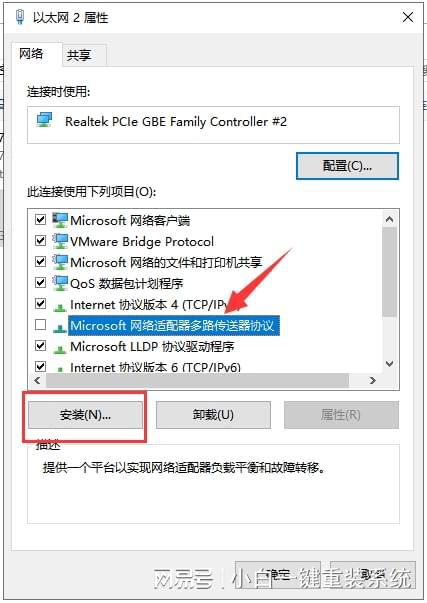The width and height of the screenshot is (427, 603).
Task: Click the VMware Bridge Protocol icon
Action: click(60, 241)
